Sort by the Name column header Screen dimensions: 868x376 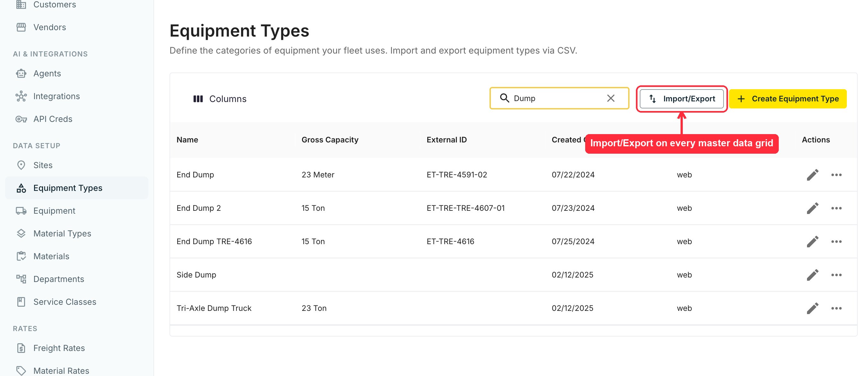[187, 140]
